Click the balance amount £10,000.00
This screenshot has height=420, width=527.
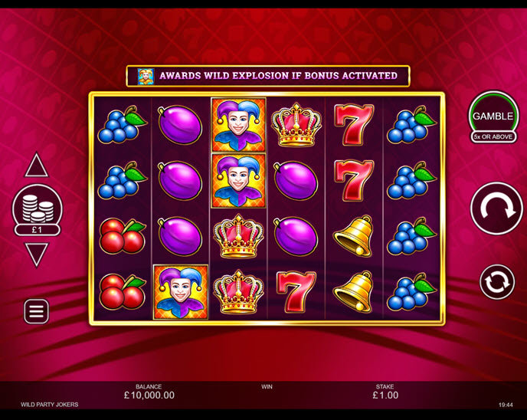coord(149,395)
